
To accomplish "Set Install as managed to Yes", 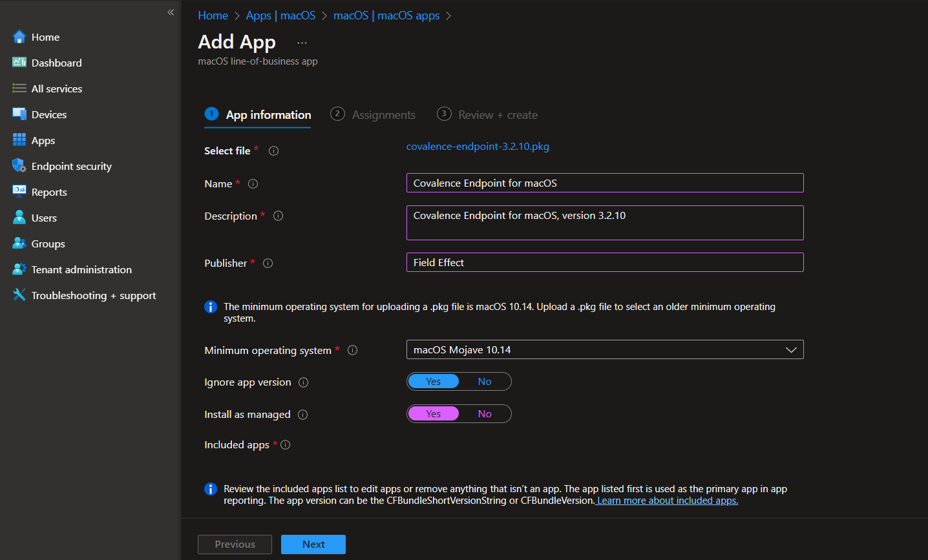I will coord(434,414).
